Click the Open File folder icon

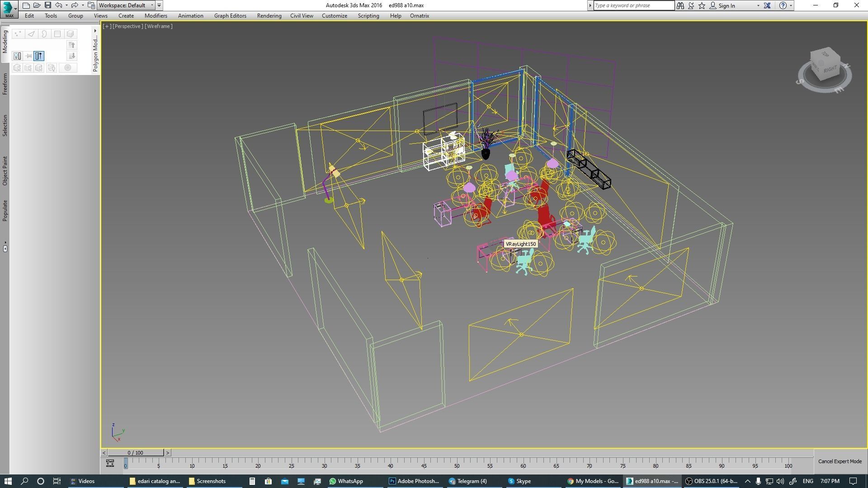coord(37,5)
